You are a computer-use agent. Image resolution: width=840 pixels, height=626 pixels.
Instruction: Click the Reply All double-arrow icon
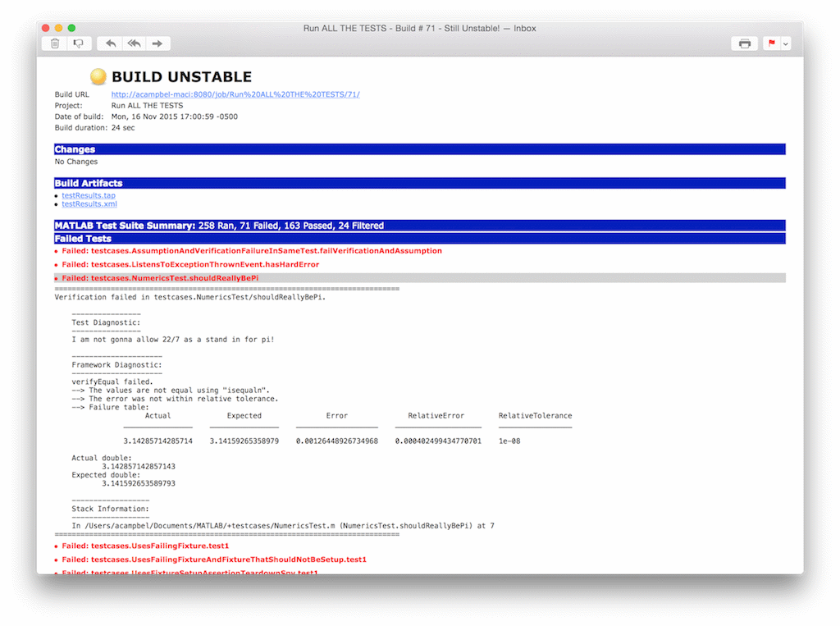(x=134, y=43)
